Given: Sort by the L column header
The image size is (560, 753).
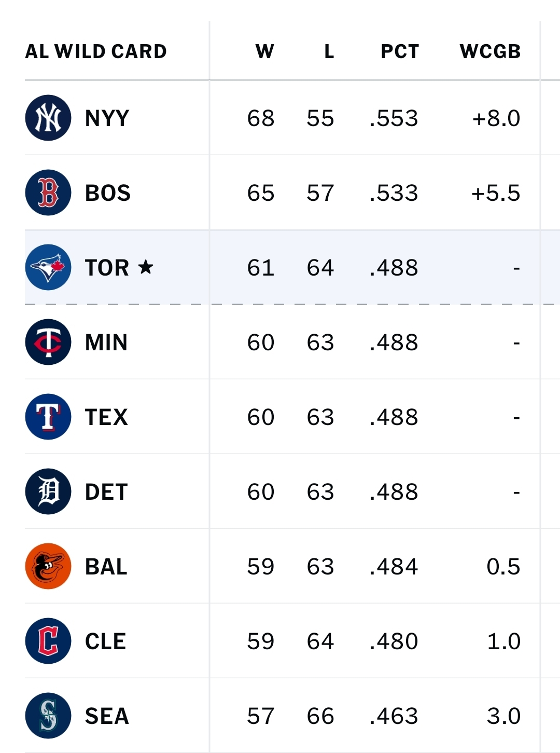Looking at the screenshot, I should point(329,51).
